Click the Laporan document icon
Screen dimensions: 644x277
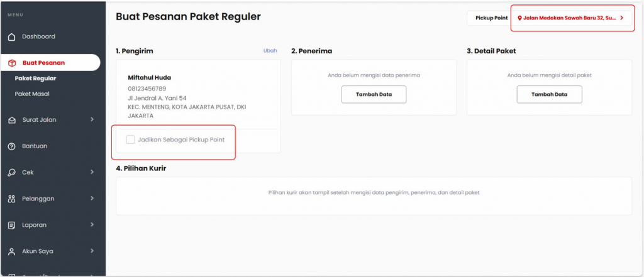tap(11, 225)
